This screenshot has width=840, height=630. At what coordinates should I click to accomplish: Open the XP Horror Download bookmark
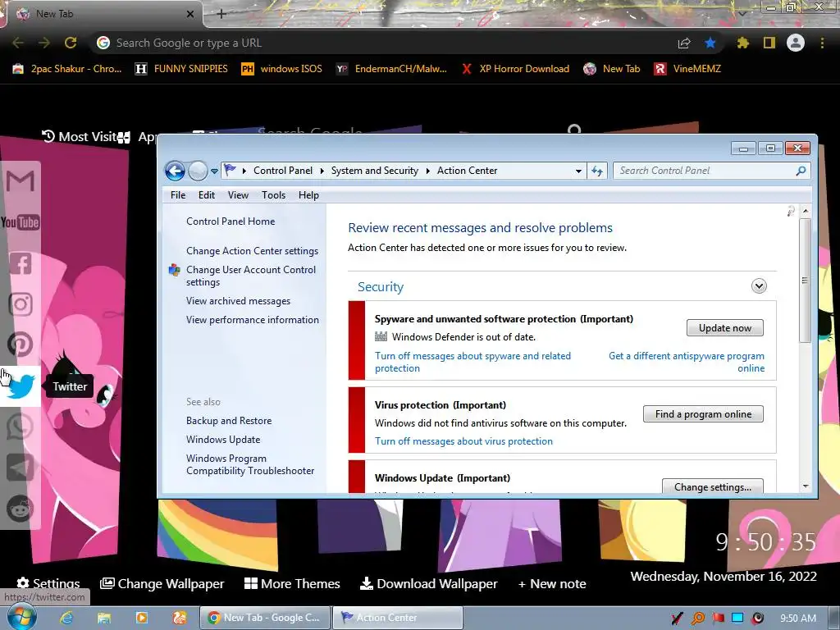(515, 69)
